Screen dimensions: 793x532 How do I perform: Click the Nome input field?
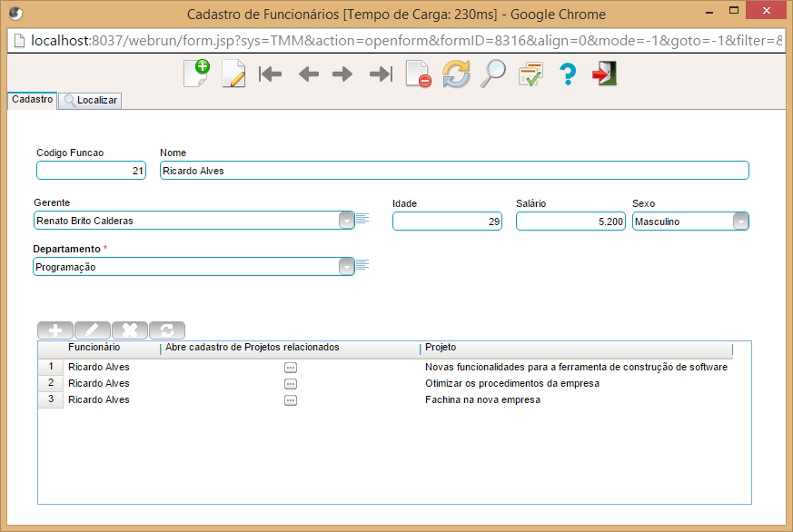[x=454, y=171]
